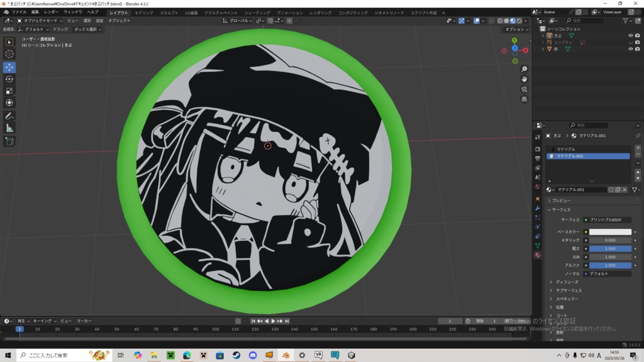Open the Material properties tab icon
Viewport: 644px width, 362px height.
coord(538,255)
